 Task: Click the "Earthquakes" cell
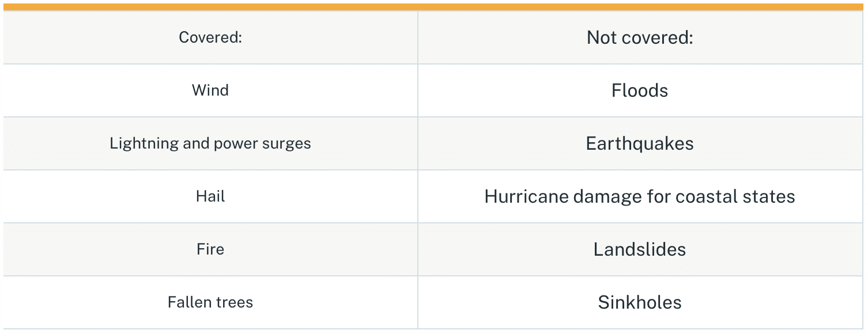(x=640, y=143)
